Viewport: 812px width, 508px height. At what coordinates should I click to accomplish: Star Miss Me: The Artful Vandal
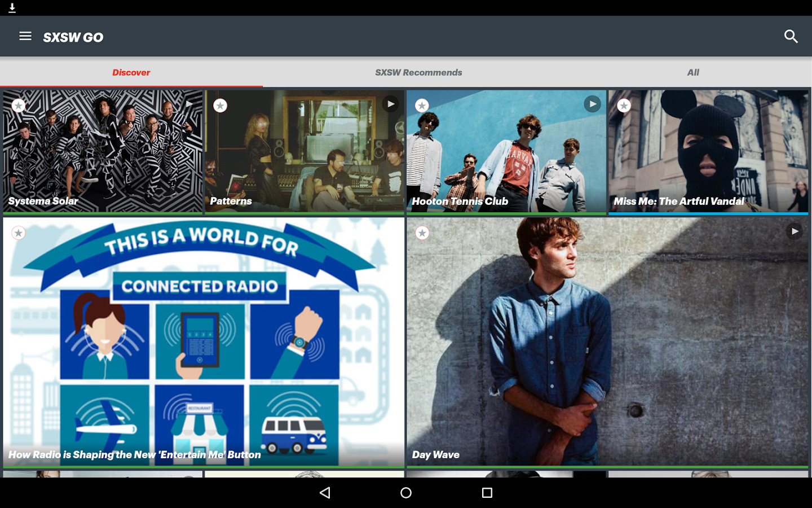(624, 105)
